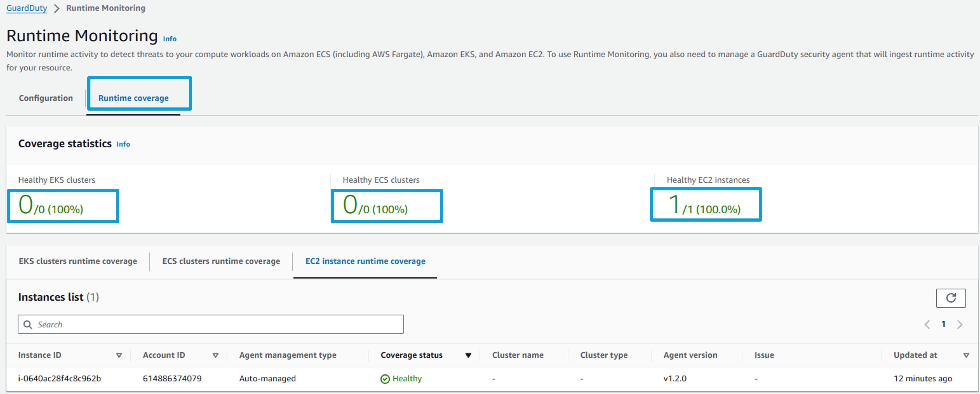980x394 pixels.
Task: Sort by Account ID column arrow
Action: coord(215,355)
